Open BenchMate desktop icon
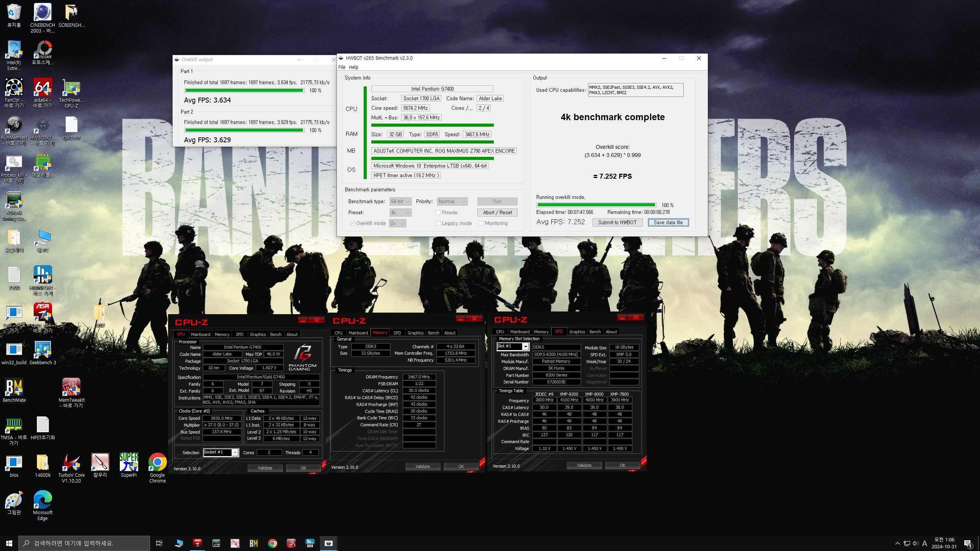The width and height of the screenshot is (980, 551). coord(14,390)
